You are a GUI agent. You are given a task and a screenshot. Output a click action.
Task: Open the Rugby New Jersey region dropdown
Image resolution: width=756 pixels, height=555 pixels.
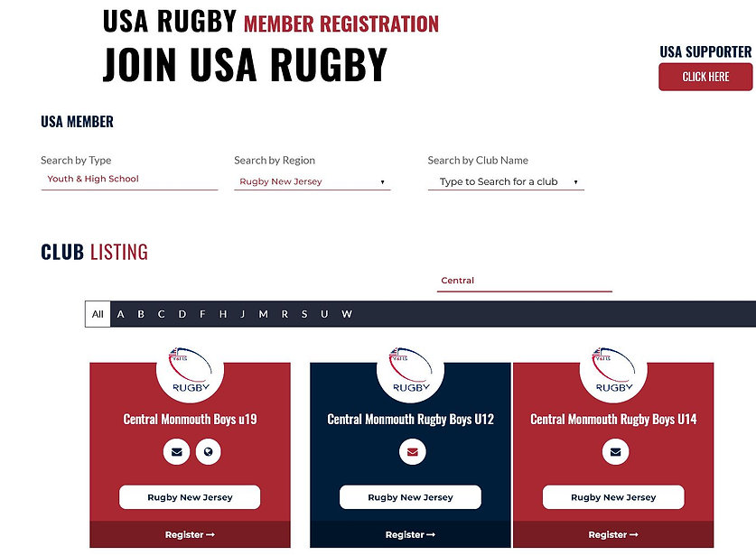[312, 181]
